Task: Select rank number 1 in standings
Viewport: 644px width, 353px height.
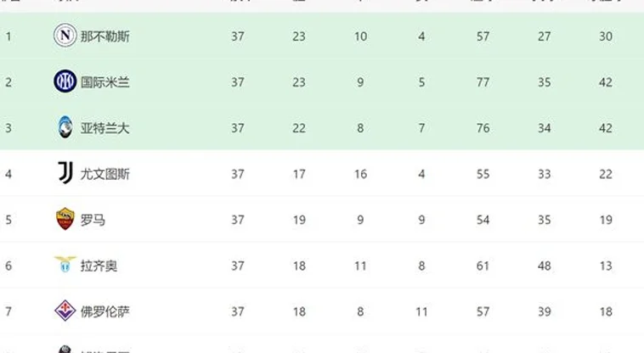Action: coord(8,36)
